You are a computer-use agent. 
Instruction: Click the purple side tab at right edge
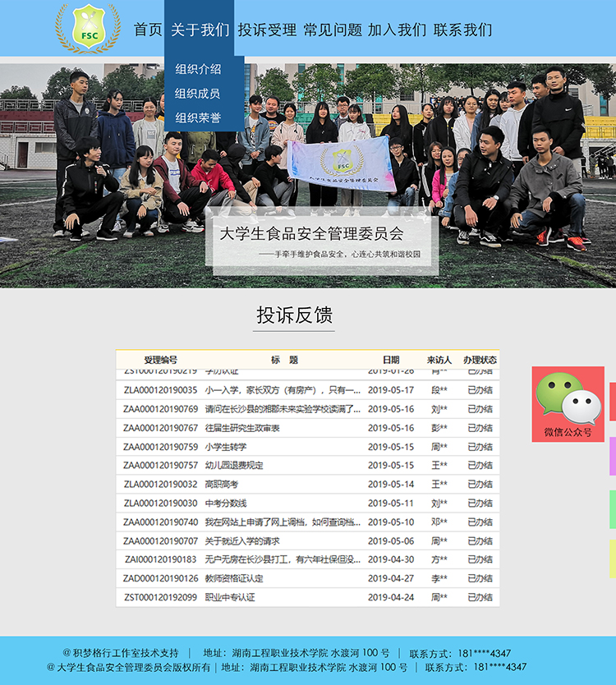613,456
